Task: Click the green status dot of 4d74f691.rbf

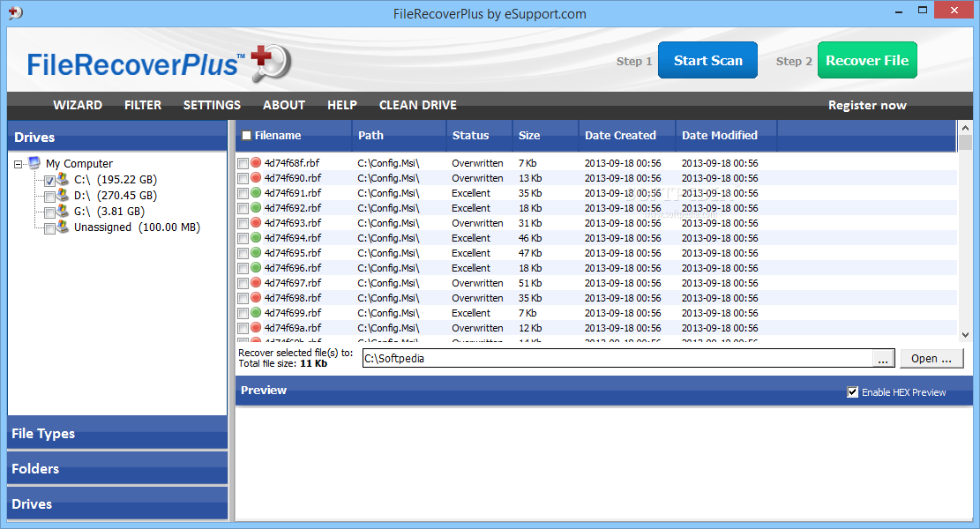Action: click(256, 192)
